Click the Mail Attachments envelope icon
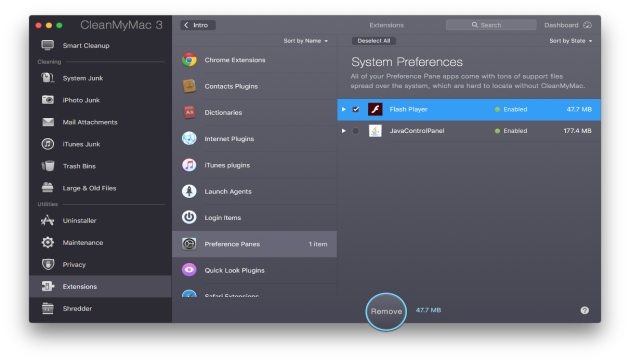 [47, 122]
